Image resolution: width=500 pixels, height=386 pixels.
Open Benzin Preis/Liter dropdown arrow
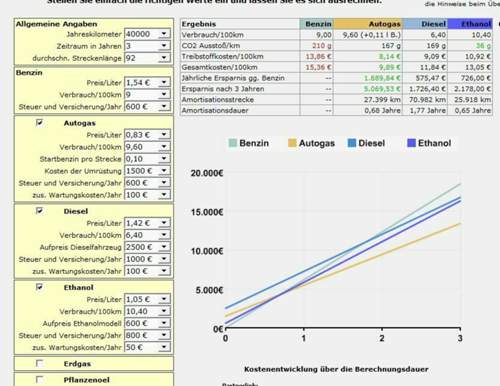[164, 82]
